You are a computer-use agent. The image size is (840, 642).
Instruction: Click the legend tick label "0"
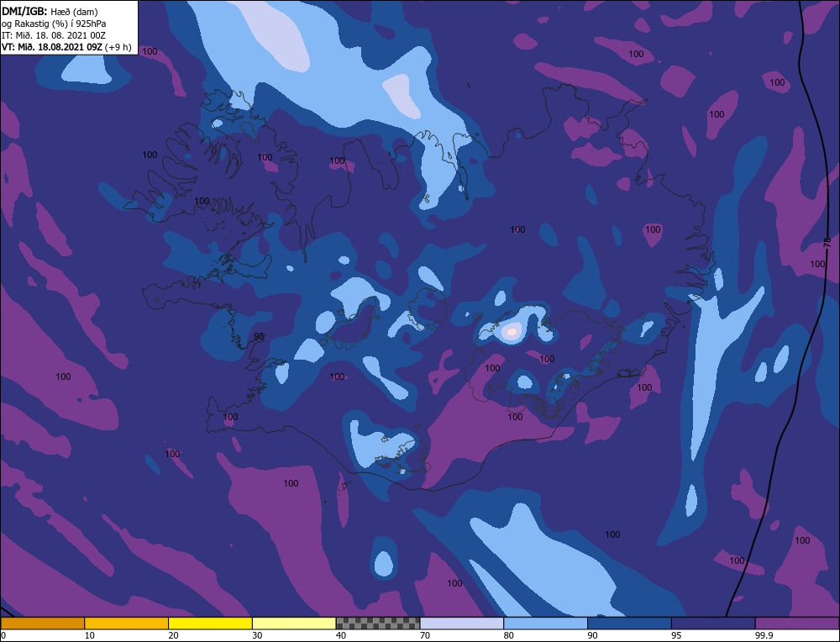(3, 635)
